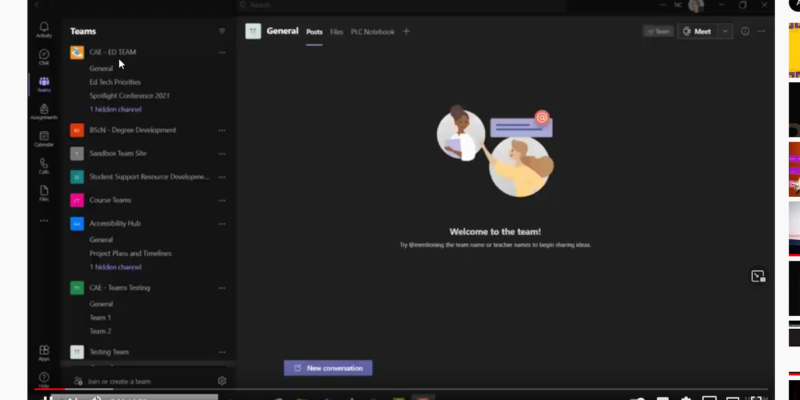
Task: Open more options for BScN - Degree Development
Action: [x=222, y=130]
